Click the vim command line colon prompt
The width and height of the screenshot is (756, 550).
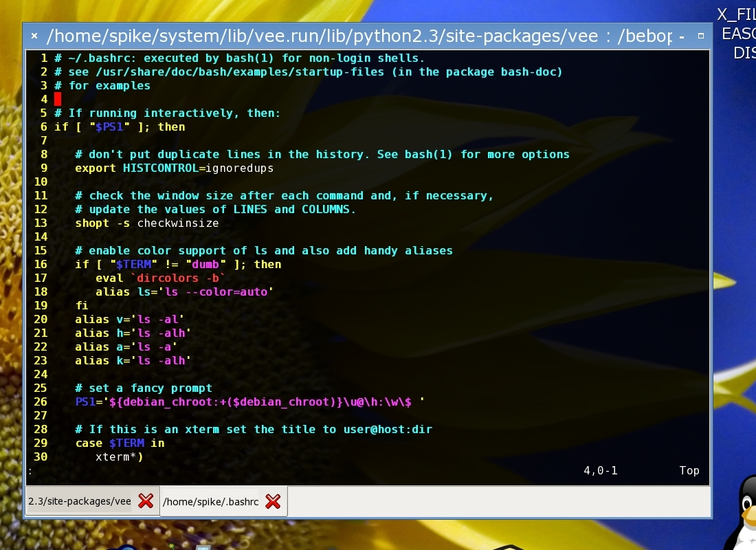pyautogui.click(x=30, y=471)
